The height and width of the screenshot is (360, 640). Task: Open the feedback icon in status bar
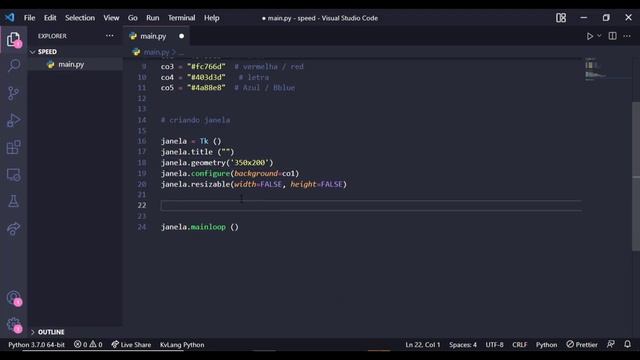[611, 344]
